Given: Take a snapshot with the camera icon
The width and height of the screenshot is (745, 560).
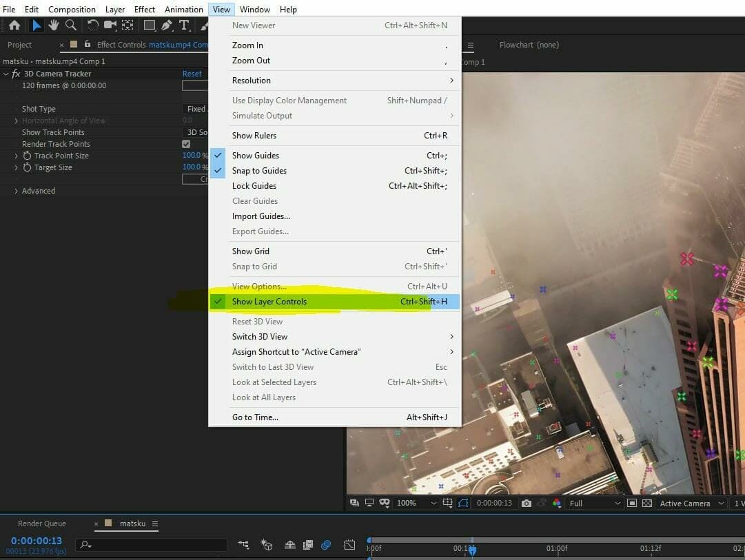Looking at the screenshot, I should point(527,503).
